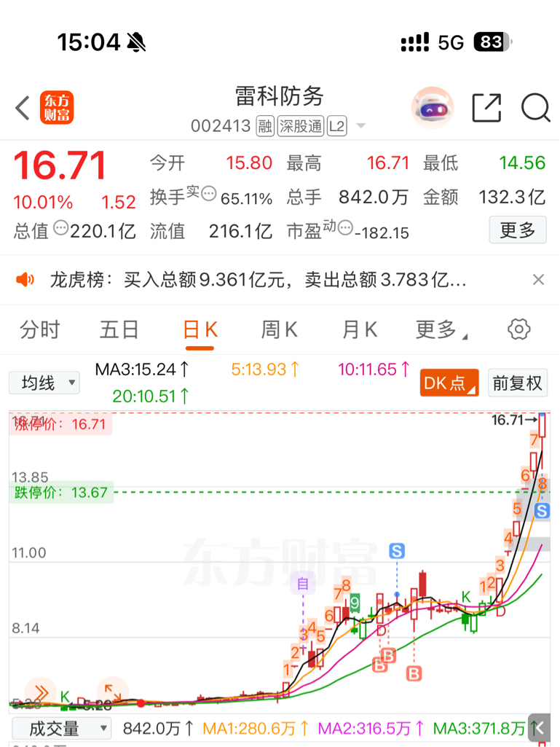The image size is (560, 747).
Task: Tap the 融 margin trading badge
Action: pyautogui.click(x=265, y=126)
